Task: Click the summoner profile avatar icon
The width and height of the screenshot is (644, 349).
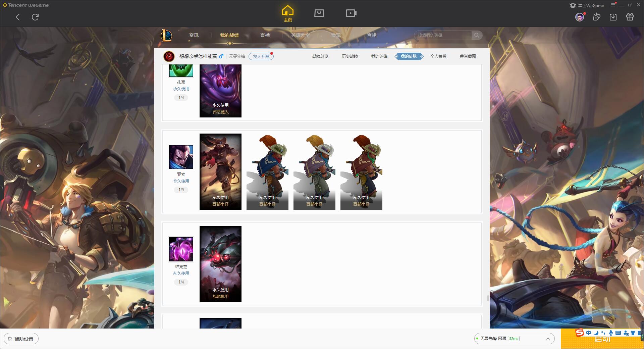Action: coord(169,56)
